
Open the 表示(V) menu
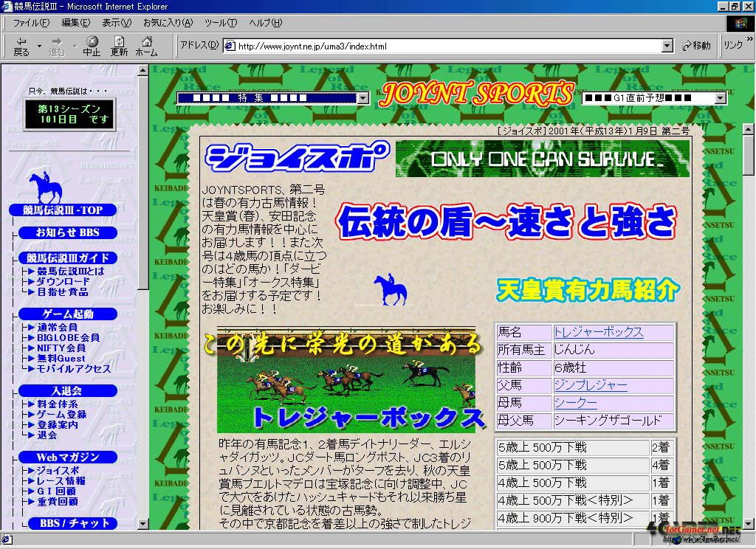coord(117,23)
